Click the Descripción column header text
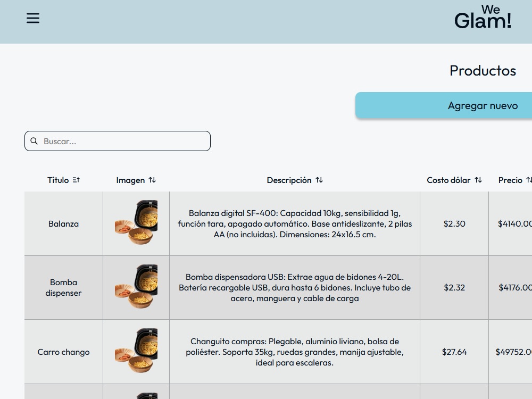 pyautogui.click(x=289, y=180)
